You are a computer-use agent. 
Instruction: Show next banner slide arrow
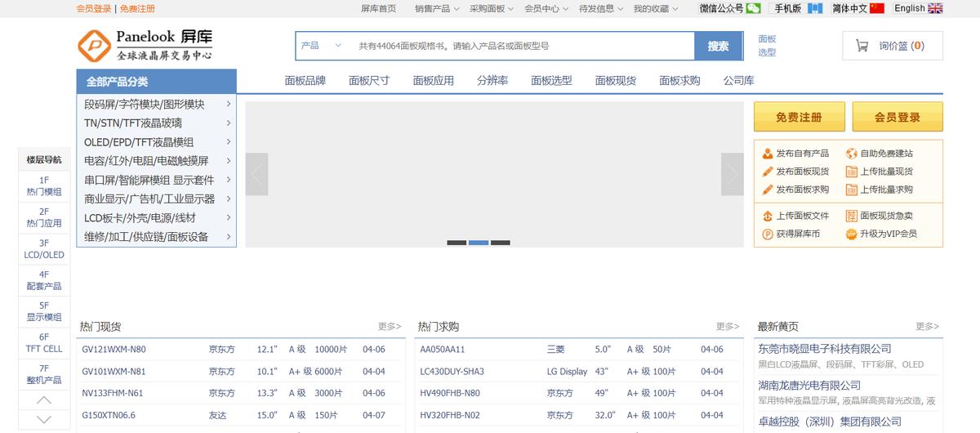(x=732, y=174)
